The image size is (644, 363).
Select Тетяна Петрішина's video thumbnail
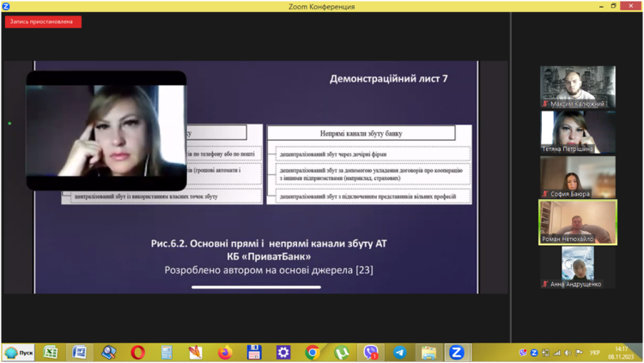[577, 131]
